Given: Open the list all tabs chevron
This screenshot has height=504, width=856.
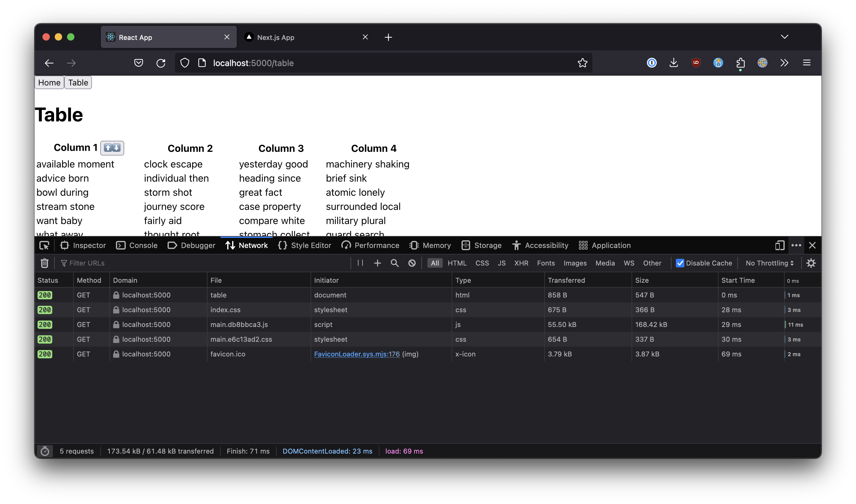Looking at the screenshot, I should point(784,37).
